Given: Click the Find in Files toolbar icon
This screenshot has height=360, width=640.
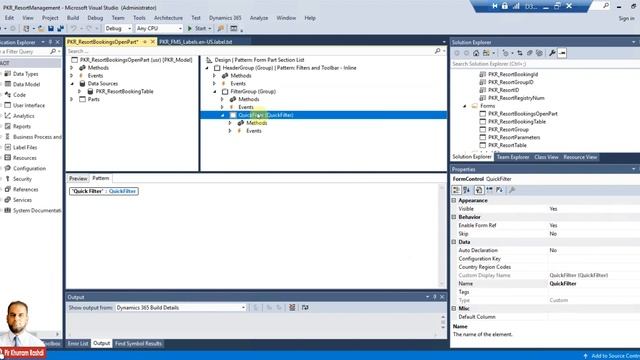Looking at the screenshot, I should 220,29.
